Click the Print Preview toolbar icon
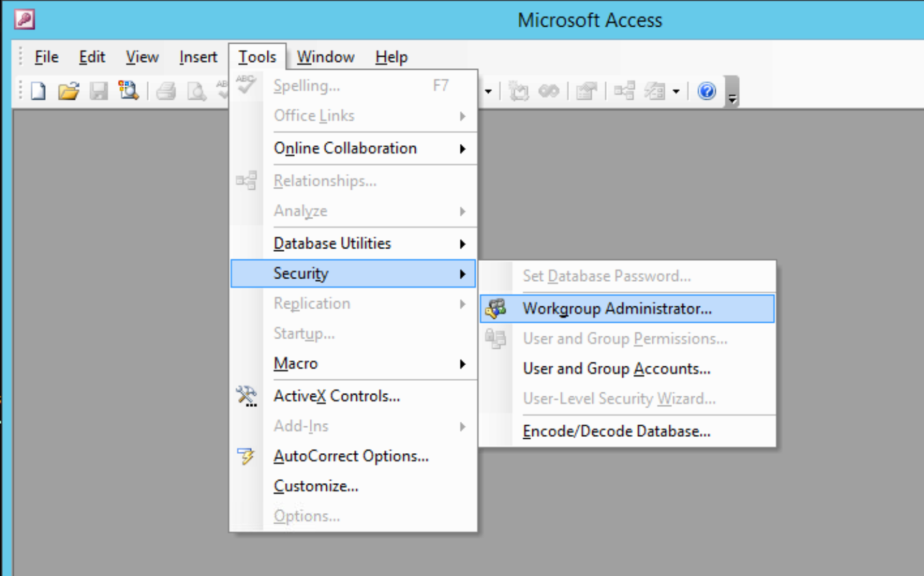 [196, 91]
